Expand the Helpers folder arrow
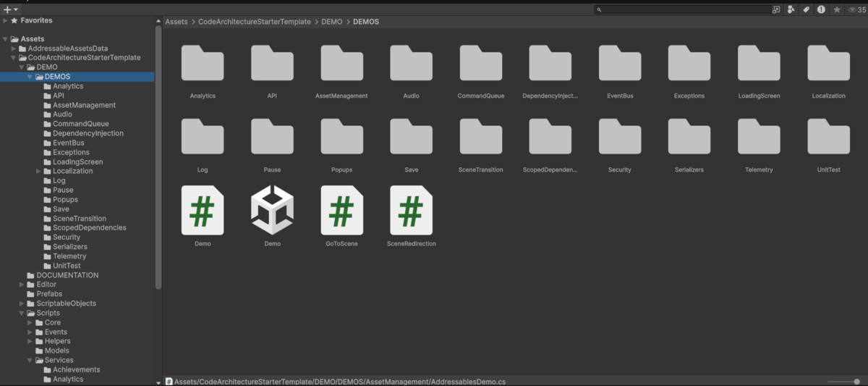Image resolution: width=868 pixels, height=386 pixels. click(x=30, y=341)
